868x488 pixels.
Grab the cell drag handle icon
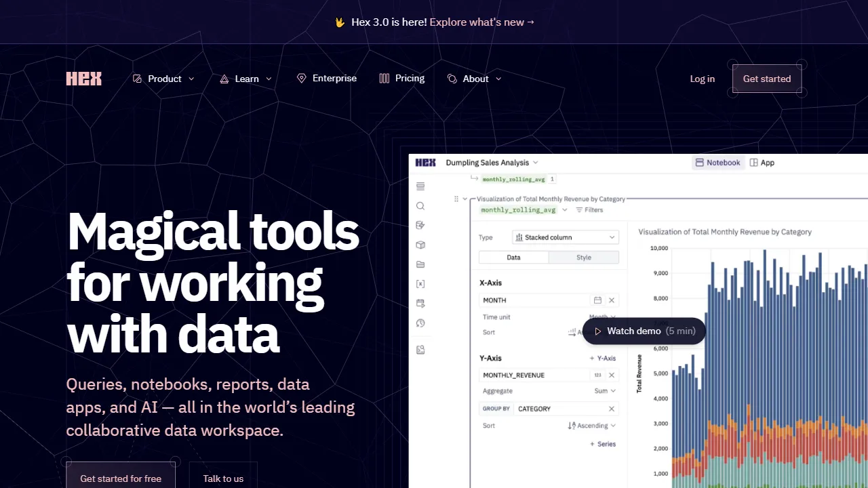click(456, 199)
